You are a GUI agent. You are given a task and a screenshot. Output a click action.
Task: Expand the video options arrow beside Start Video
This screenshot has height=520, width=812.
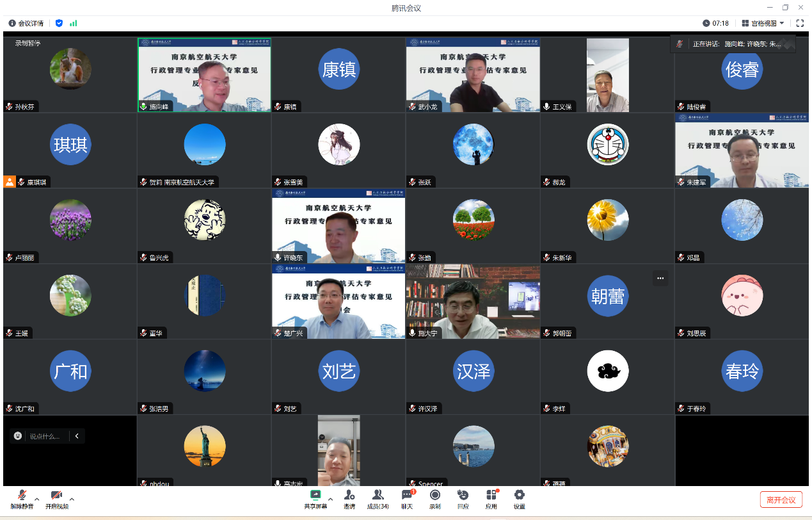[72, 499]
